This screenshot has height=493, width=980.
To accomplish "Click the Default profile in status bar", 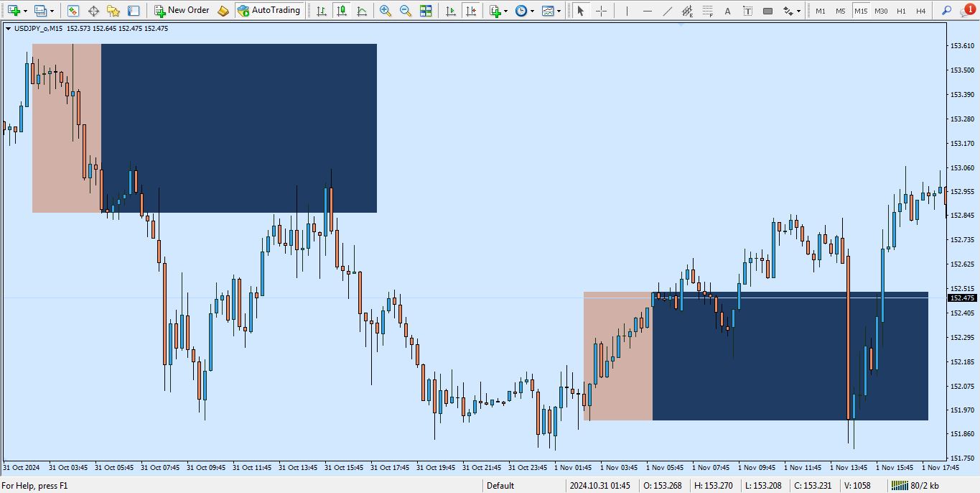I will [500, 486].
